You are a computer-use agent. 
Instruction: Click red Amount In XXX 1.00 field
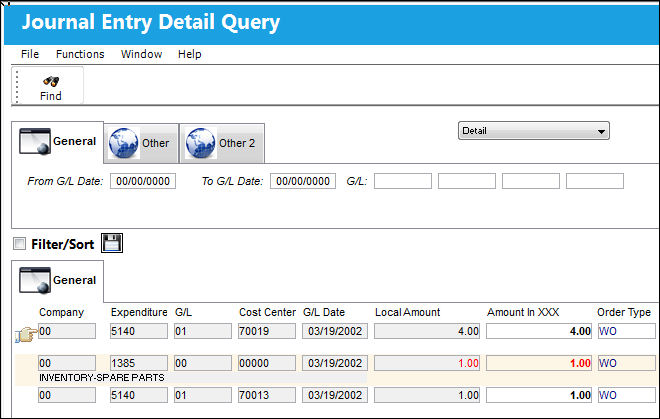539,363
